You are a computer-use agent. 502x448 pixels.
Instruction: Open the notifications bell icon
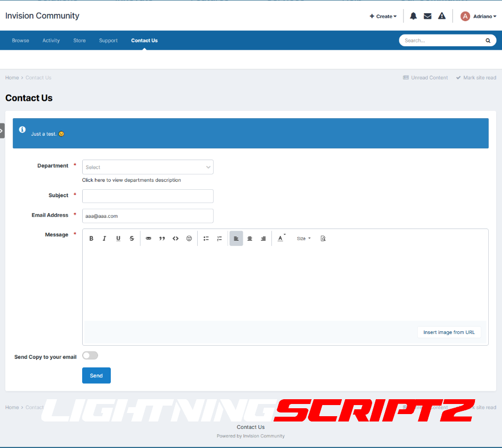[413, 16]
